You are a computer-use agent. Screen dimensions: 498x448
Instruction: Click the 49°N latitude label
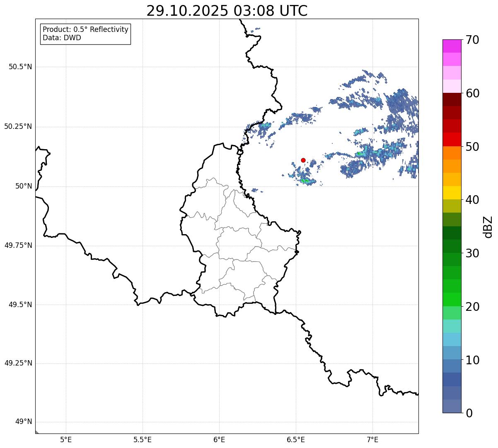pos(24,422)
